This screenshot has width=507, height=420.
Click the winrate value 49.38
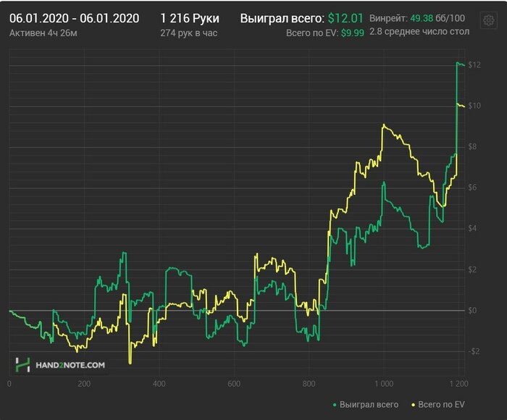coord(422,18)
